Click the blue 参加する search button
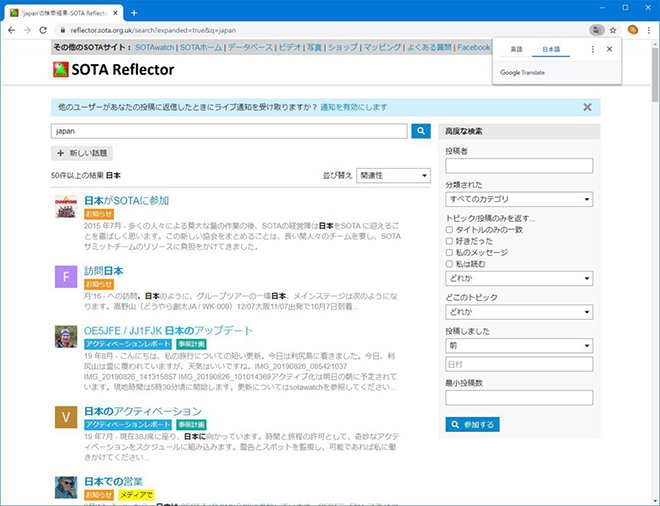 [x=472, y=425]
